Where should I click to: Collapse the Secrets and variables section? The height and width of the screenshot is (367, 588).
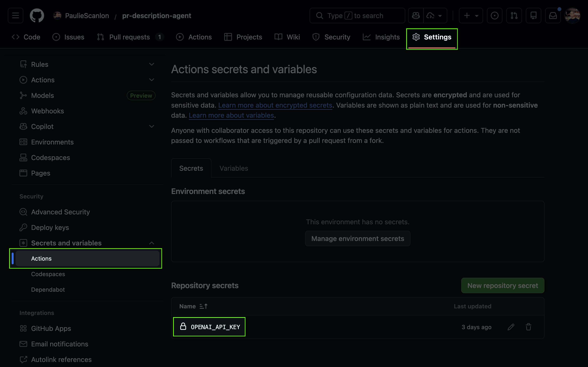point(151,243)
